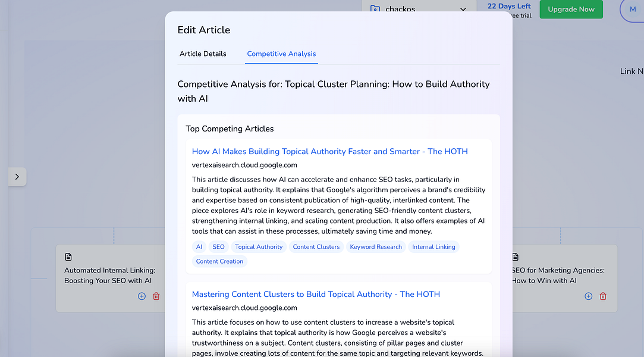Click the AI tag
Image resolution: width=644 pixels, height=357 pixels.
[x=199, y=247]
